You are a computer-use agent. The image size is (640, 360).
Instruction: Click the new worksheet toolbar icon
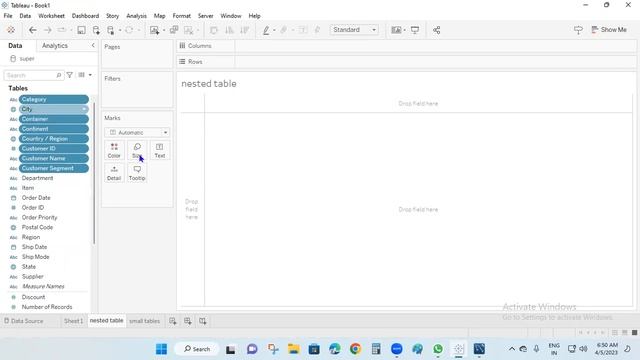point(154,30)
